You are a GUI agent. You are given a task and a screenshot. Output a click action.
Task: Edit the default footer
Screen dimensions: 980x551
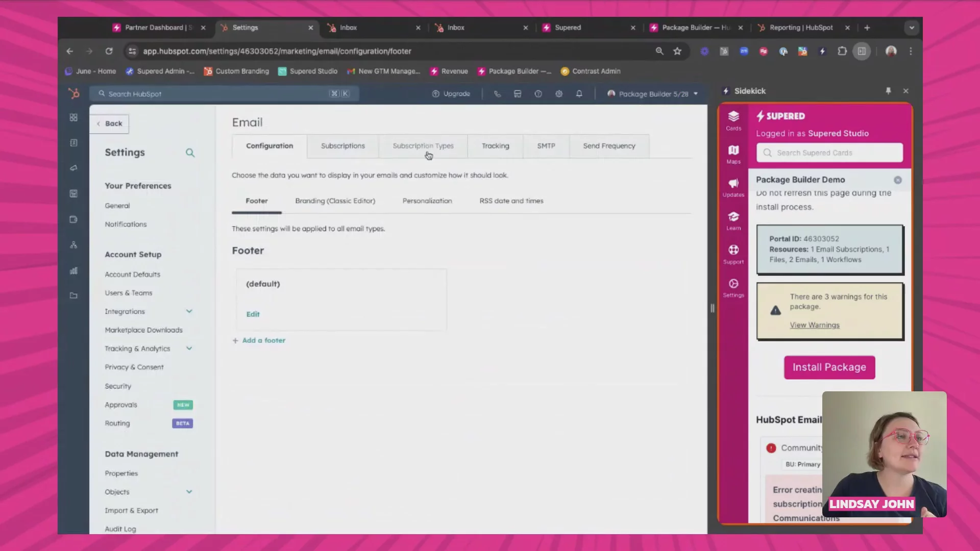click(x=253, y=314)
